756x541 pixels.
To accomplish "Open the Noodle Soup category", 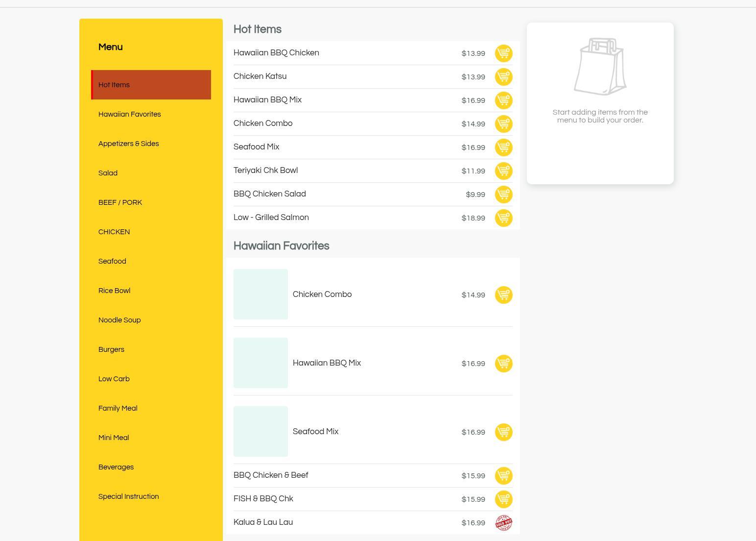I will (x=119, y=320).
